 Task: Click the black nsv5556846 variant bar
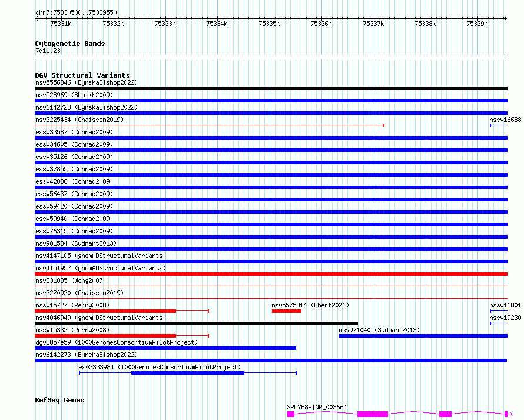point(271,88)
